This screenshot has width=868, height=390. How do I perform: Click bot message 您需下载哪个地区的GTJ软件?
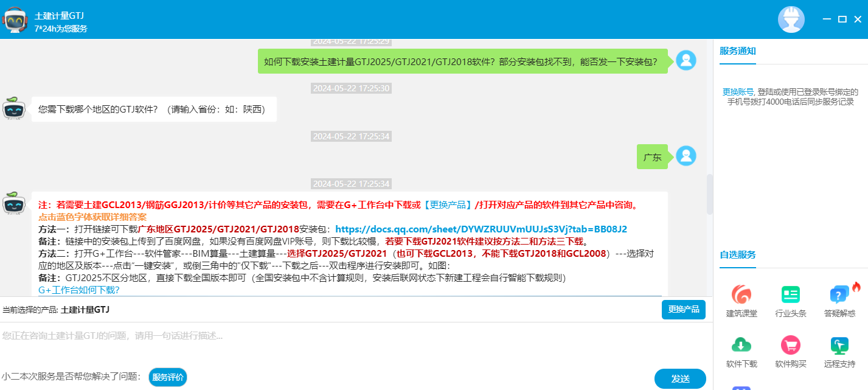pyautogui.click(x=154, y=110)
